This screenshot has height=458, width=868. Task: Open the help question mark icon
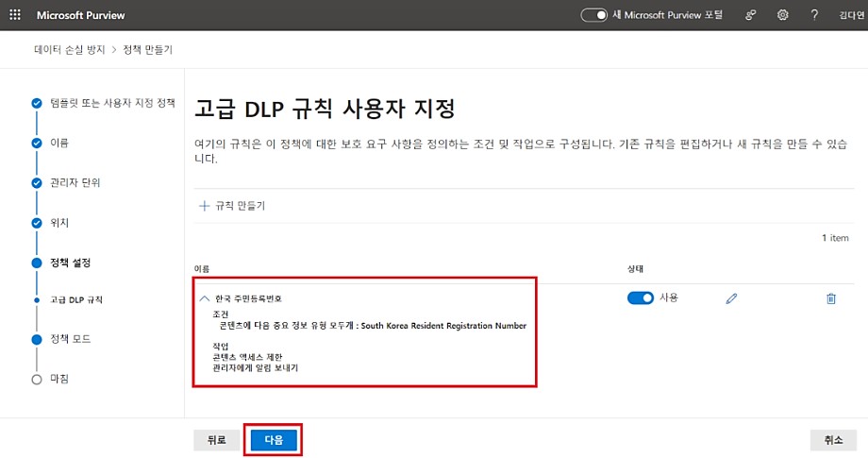tap(814, 15)
